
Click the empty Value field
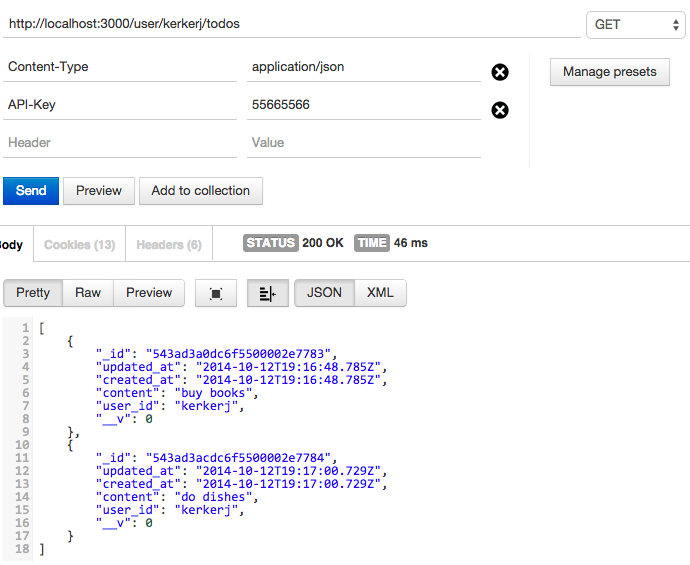click(364, 143)
